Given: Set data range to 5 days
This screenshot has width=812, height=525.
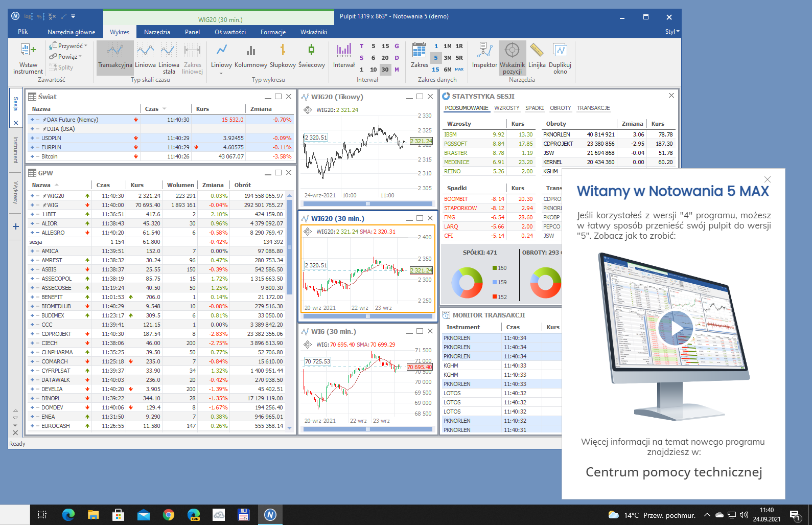Looking at the screenshot, I should 436,58.
